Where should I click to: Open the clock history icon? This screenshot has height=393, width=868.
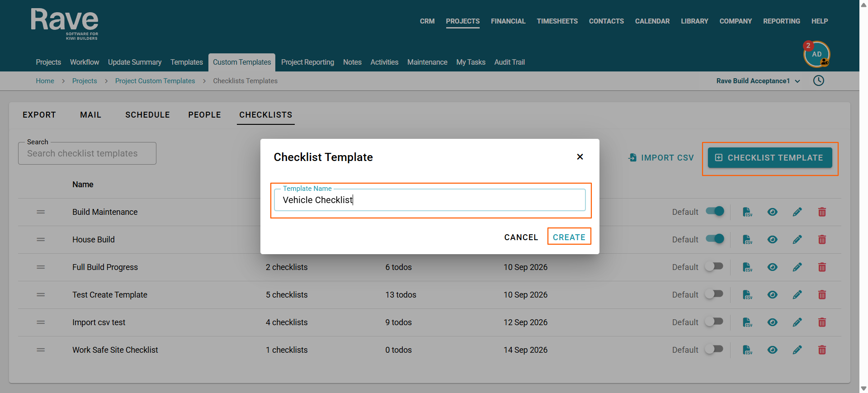[x=818, y=81]
